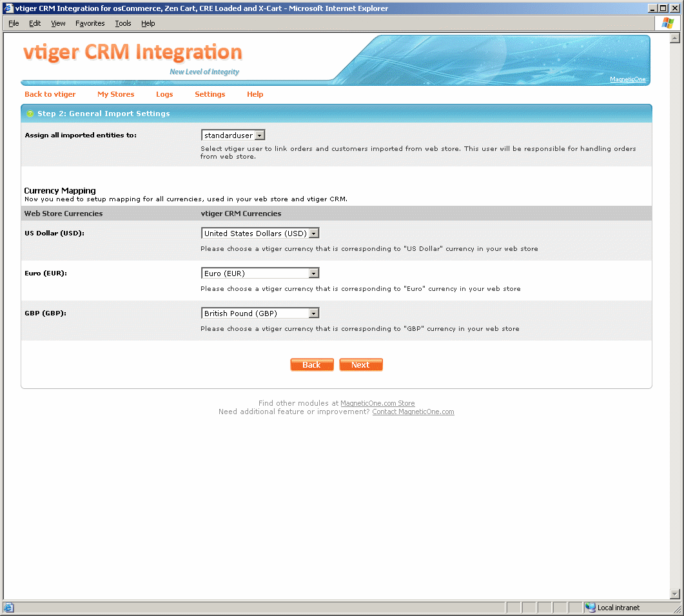Close the Internet Explorer window
Image resolution: width=684 pixels, height=616 pixels.
coord(674,8)
